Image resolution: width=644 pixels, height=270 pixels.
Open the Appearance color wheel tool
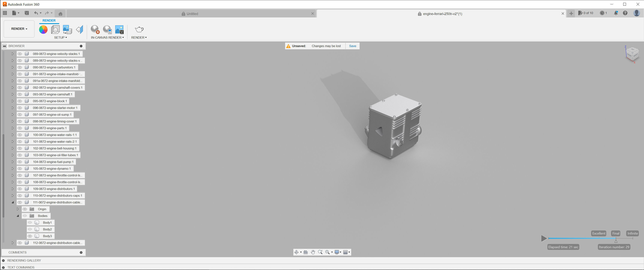[x=43, y=30]
